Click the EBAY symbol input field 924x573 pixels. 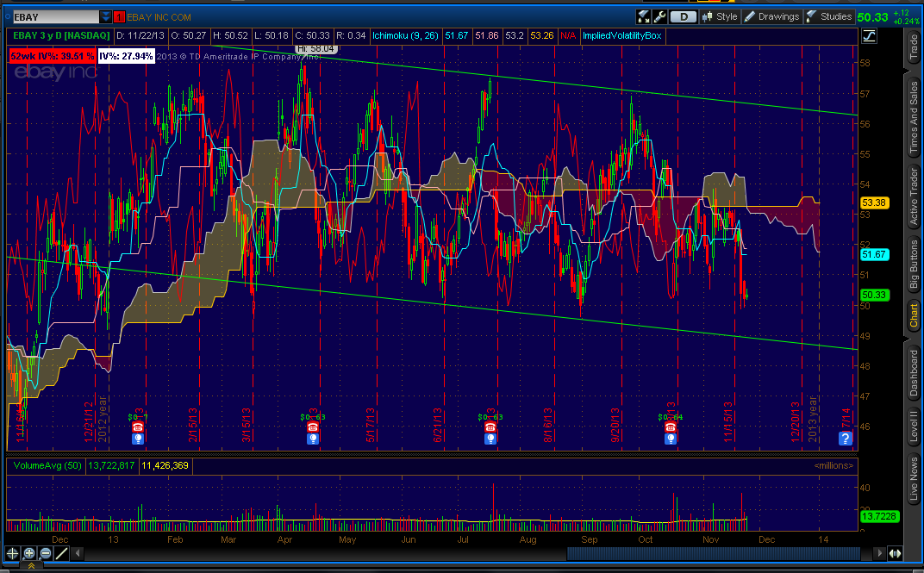(x=55, y=17)
